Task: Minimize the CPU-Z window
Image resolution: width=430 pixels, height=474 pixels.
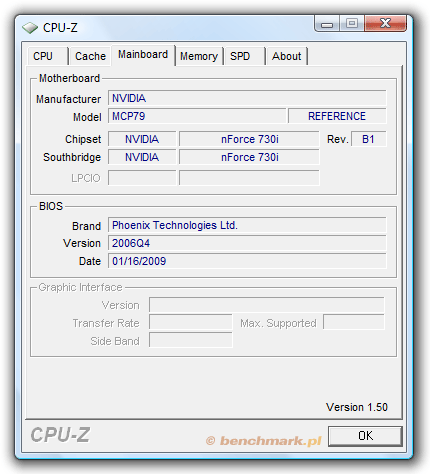Action: pyautogui.click(x=327, y=24)
